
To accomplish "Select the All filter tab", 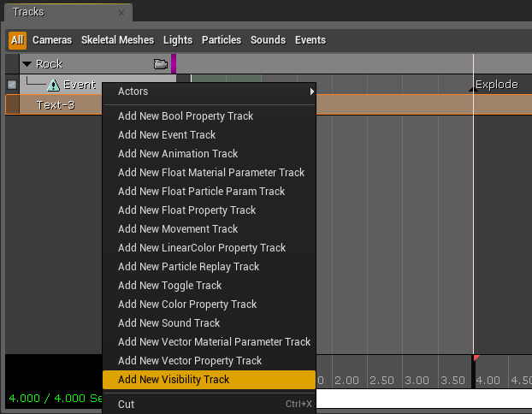I will point(17,40).
